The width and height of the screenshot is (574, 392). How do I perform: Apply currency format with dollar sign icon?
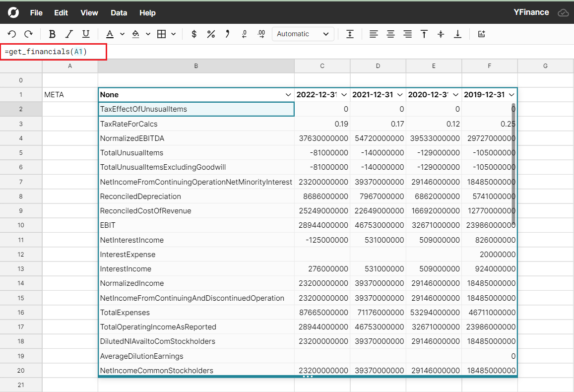[x=193, y=34]
